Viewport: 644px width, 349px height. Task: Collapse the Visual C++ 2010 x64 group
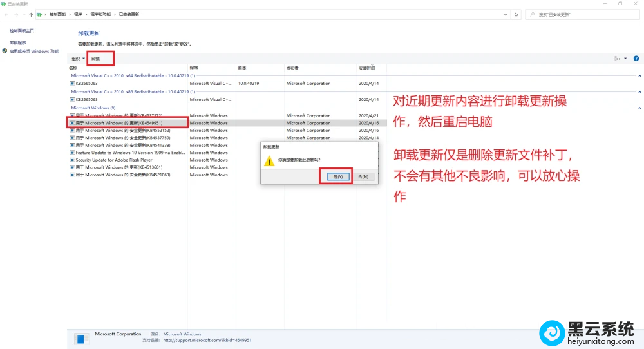tap(639, 76)
